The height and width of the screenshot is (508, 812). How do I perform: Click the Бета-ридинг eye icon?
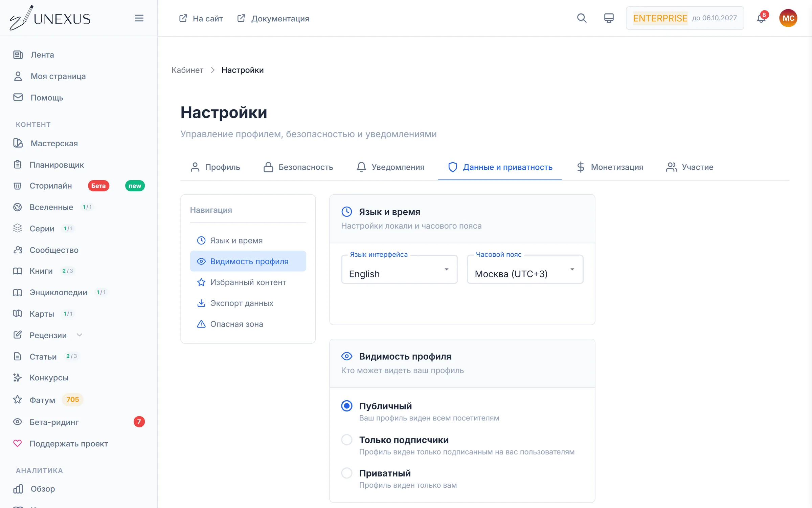coord(18,422)
